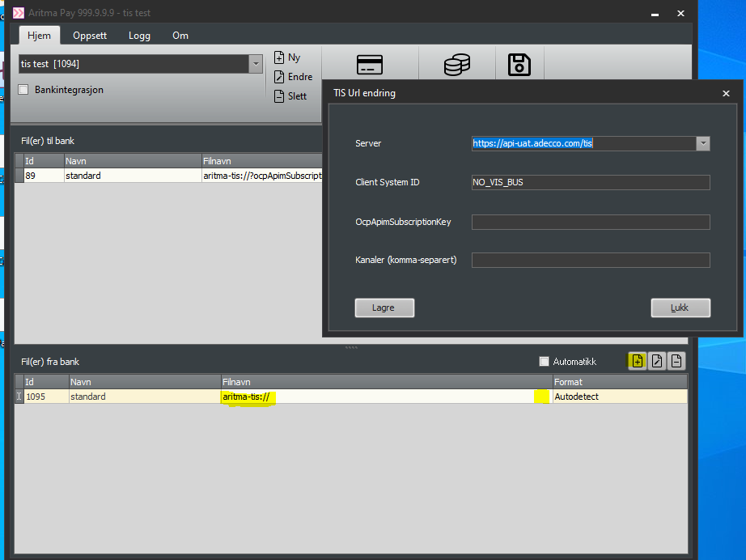The width and height of the screenshot is (746, 560).
Task: Click the Slett (delete) icon
Action: coord(279,95)
